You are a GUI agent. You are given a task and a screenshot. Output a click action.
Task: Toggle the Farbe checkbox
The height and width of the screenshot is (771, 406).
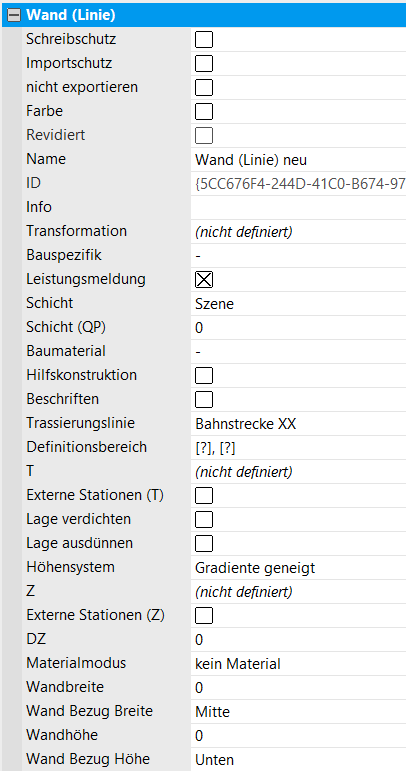pos(204,112)
